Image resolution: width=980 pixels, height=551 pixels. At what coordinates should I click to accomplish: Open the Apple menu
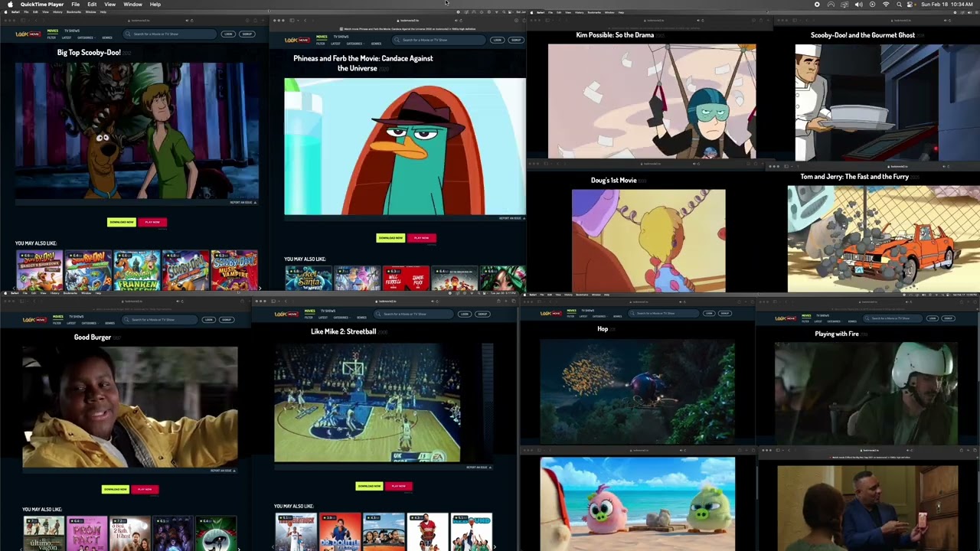[10, 5]
